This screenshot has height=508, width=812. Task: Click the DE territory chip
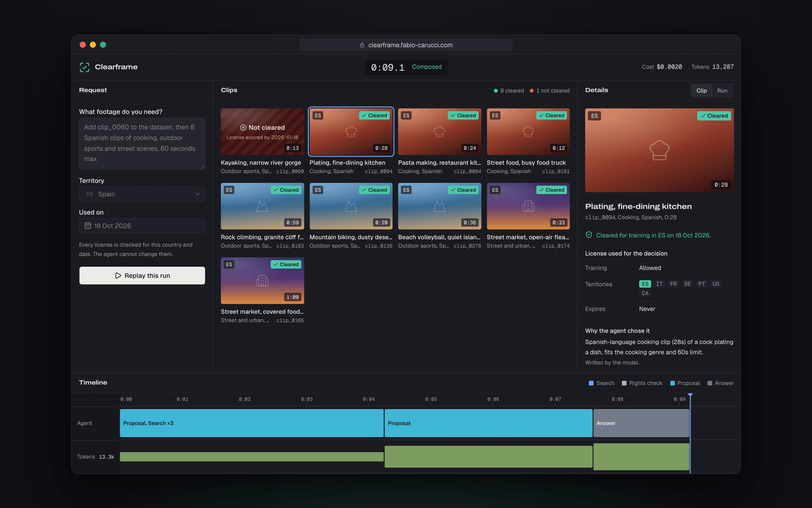(x=687, y=284)
